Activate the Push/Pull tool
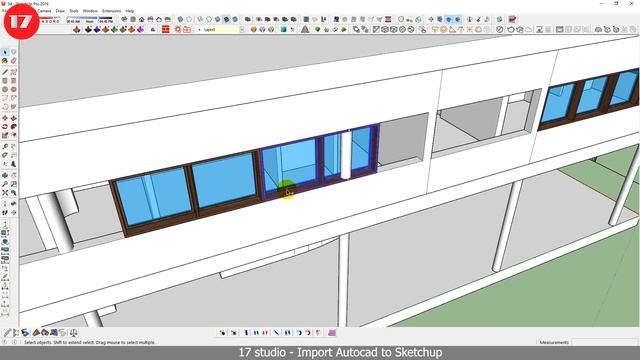Viewport: 640px width, 360px height. pos(13,118)
